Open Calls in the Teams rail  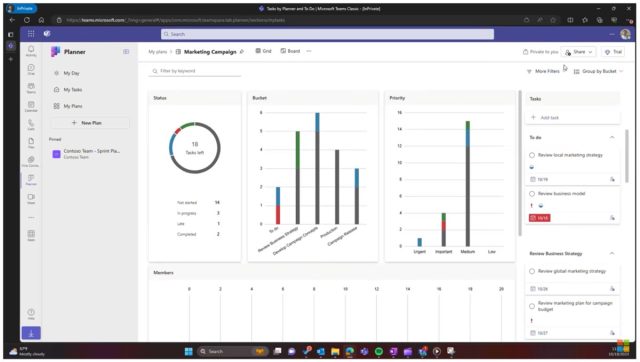pyautogui.click(x=31, y=124)
